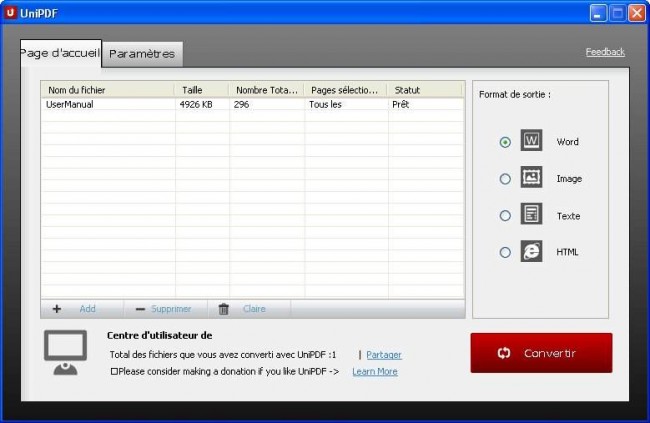Open the Page d'accueil tab

click(x=60, y=53)
